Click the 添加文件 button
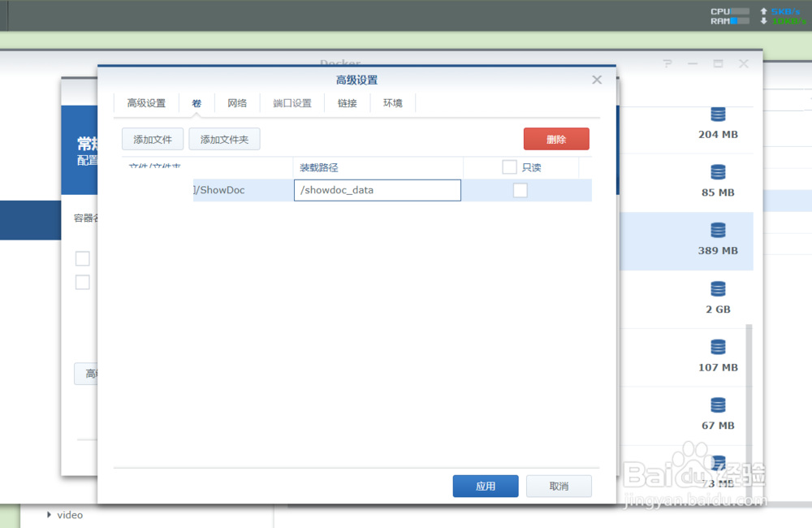This screenshot has height=528, width=812. 153,140
